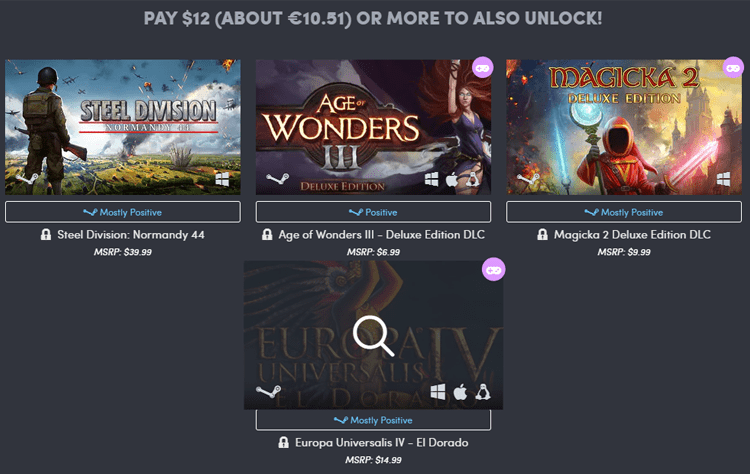Select the Steel Division Normandy 44 cover image

coord(123,127)
